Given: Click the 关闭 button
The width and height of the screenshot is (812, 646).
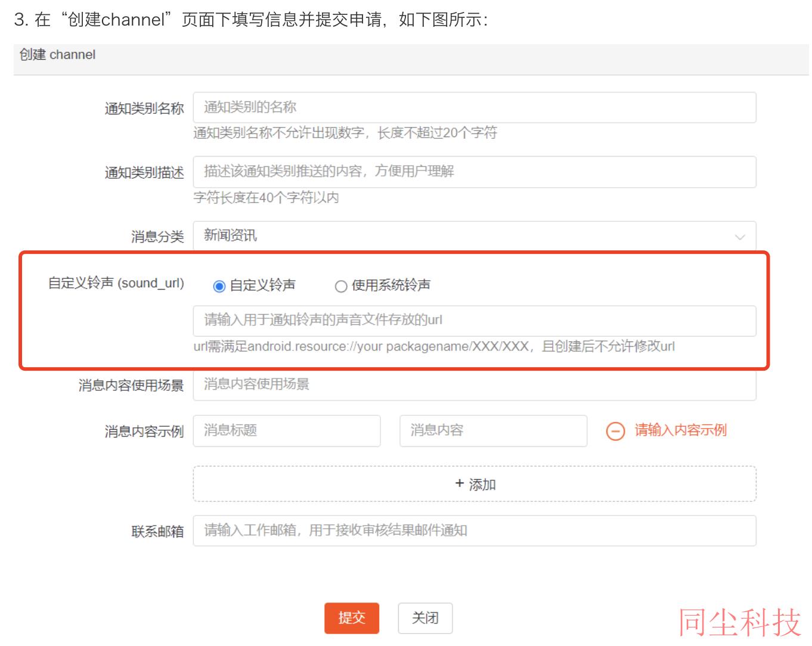Looking at the screenshot, I should [x=425, y=618].
